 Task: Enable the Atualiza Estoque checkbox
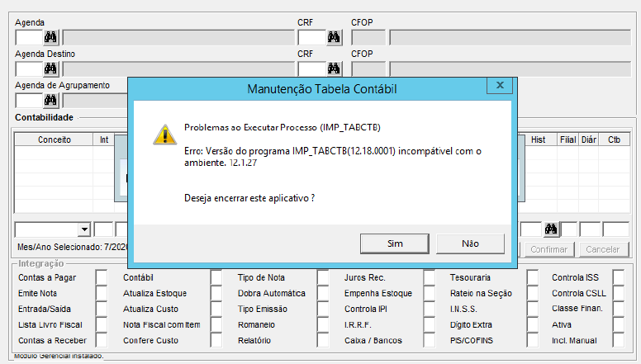pyautogui.click(x=216, y=293)
